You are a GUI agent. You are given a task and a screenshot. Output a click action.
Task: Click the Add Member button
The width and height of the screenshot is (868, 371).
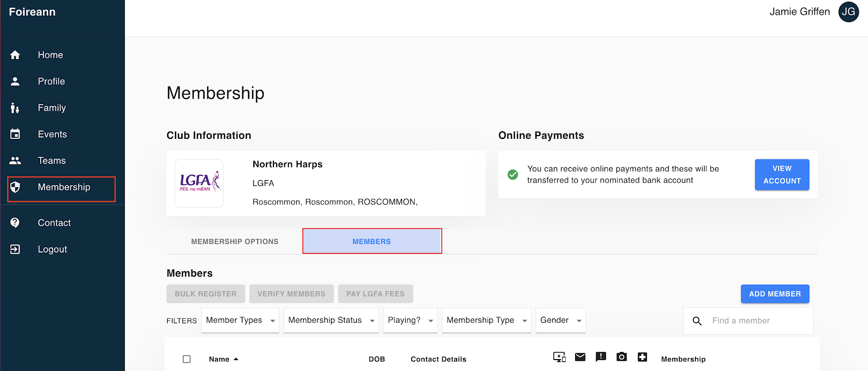coord(775,294)
